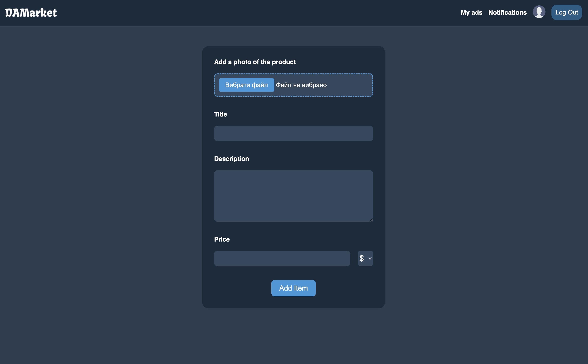The image size is (588, 364).
Task: Click the Description textarea resize handle
Action: [371, 220]
